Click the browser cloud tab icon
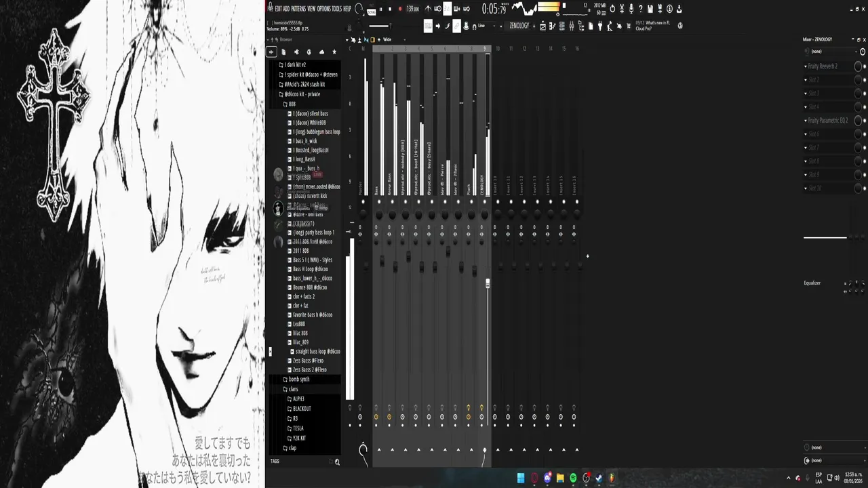This screenshot has width=868, height=488. click(x=321, y=52)
